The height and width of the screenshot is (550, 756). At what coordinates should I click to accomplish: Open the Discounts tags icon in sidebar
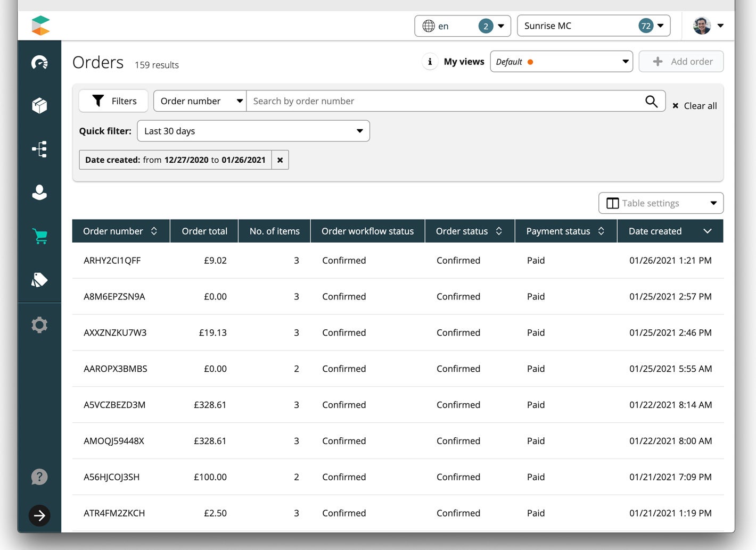coord(39,280)
